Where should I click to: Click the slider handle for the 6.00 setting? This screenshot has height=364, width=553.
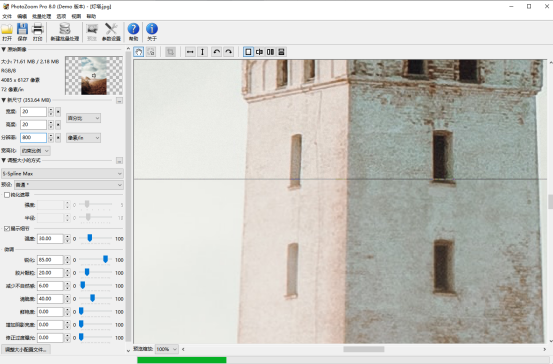click(x=83, y=285)
